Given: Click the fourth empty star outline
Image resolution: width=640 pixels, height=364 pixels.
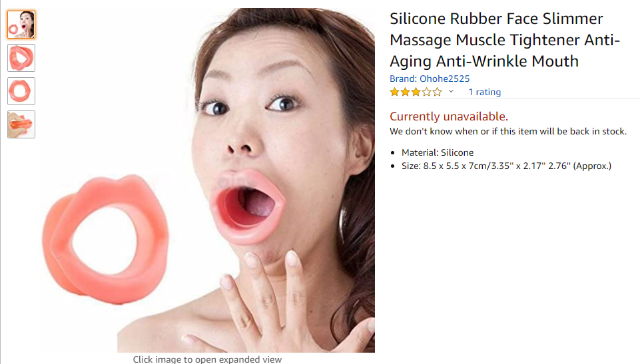Looking at the screenshot, I should [x=426, y=92].
